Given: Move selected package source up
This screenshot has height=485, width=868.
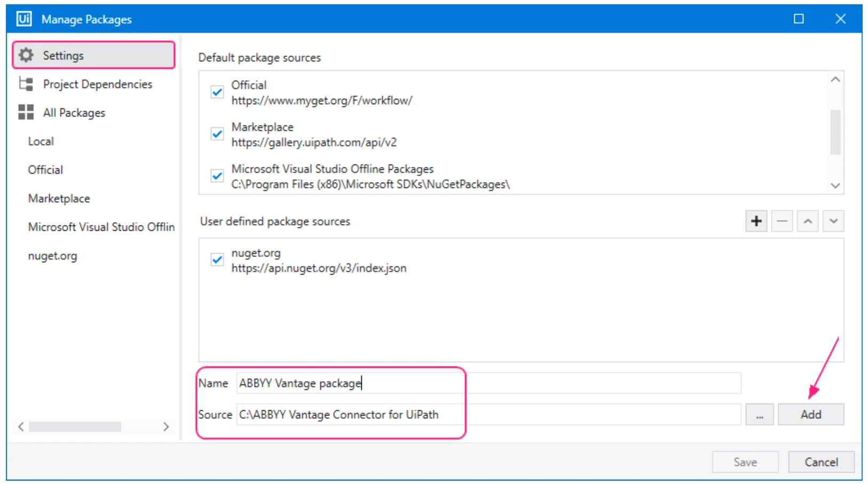Looking at the screenshot, I should (x=807, y=221).
